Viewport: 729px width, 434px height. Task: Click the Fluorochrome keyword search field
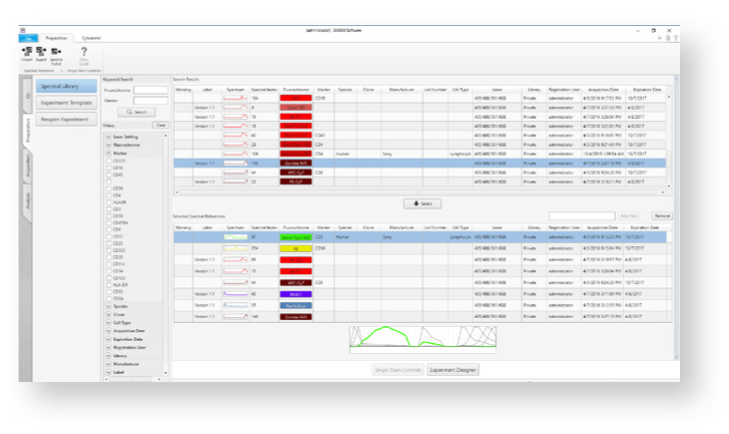pos(150,90)
